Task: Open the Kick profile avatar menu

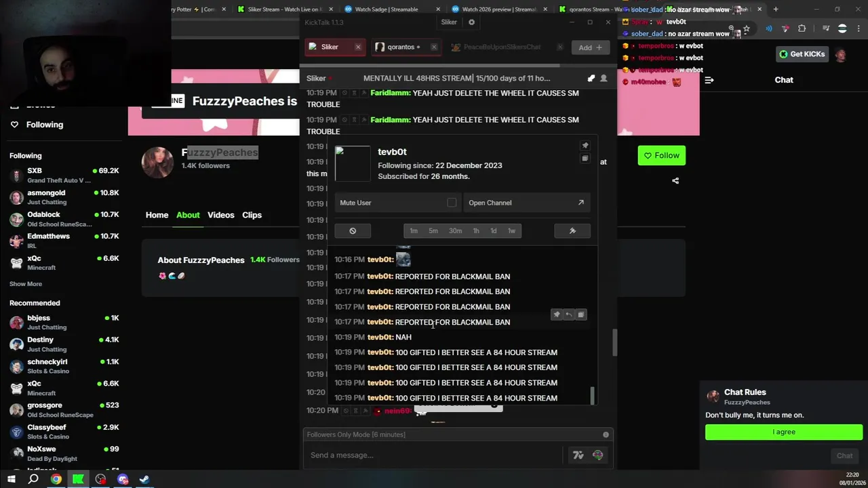Action: coord(841,55)
